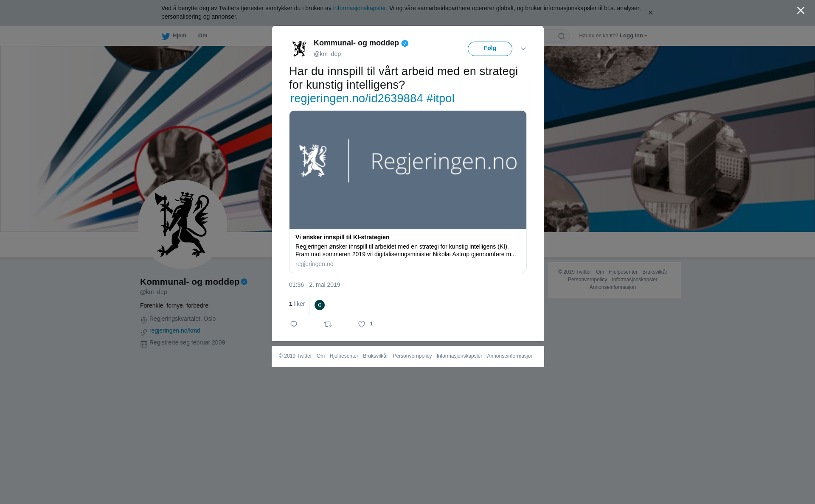Dismiss the cookie notice banner
815x504 pixels.
point(650,13)
